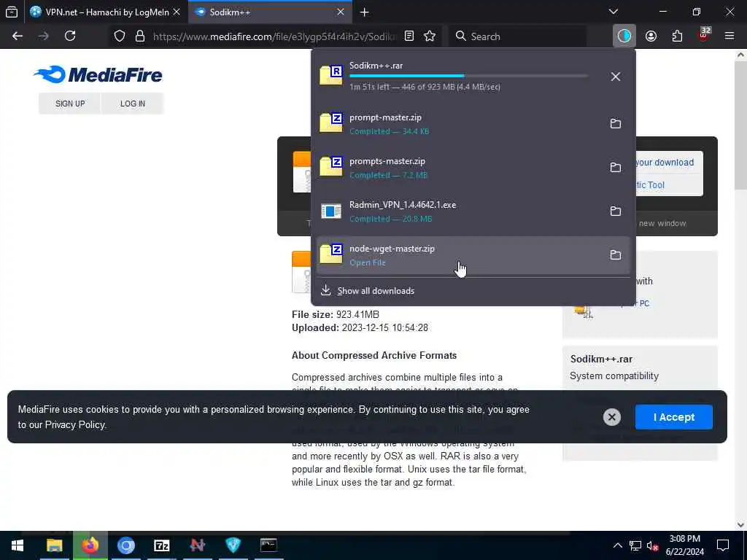The image size is (747, 560).
Task: Bookmark this page with the star icon
Action: (430, 36)
